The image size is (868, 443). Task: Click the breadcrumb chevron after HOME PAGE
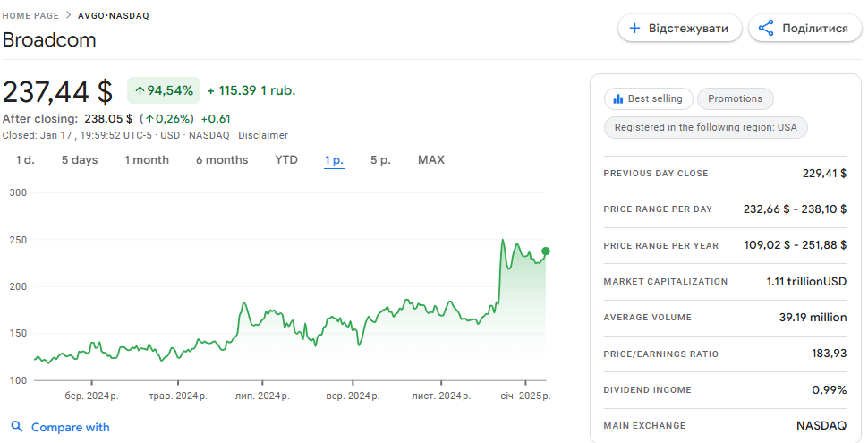click(x=68, y=15)
